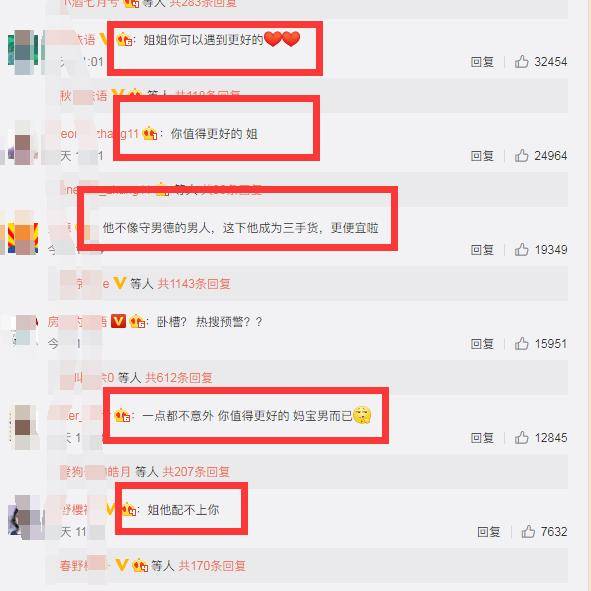The image size is (591, 591).
Task: Open avatar of first commenter
Action: click(x=23, y=52)
